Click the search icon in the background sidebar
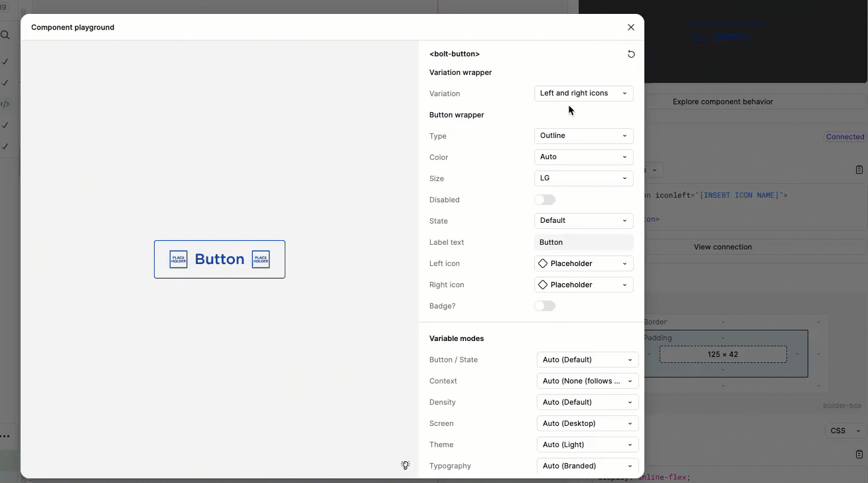 pos(5,35)
